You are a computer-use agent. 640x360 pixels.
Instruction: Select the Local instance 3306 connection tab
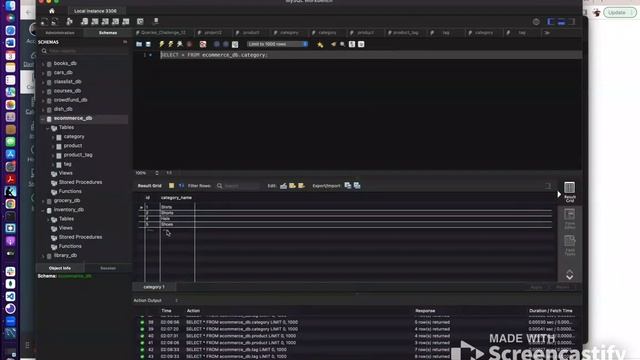click(x=95, y=11)
